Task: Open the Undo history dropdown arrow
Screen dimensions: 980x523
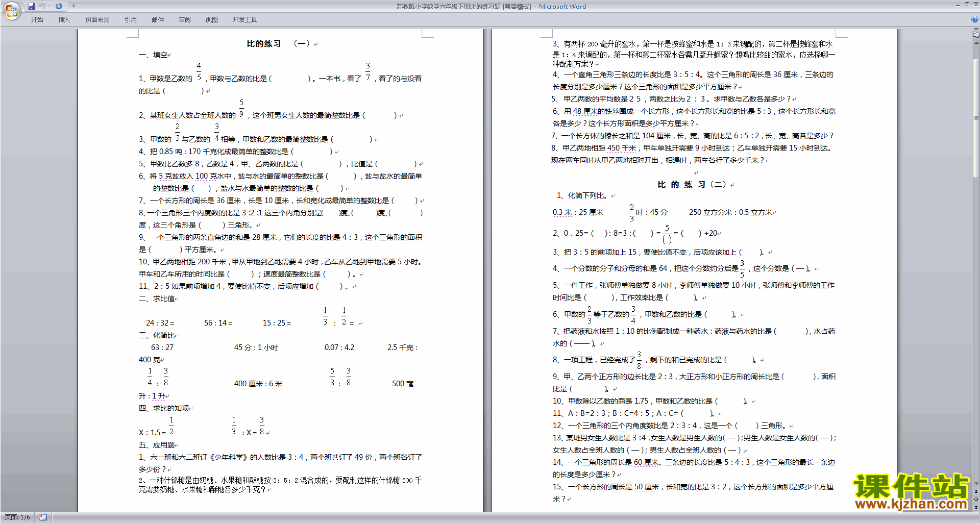Action: click(x=50, y=6)
